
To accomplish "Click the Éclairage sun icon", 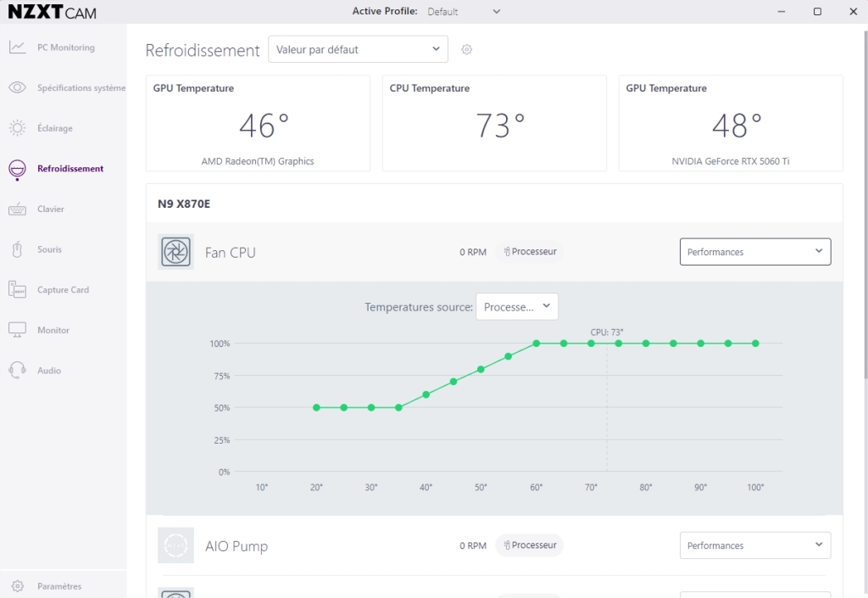I will pyautogui.click(x=17, y=128).
